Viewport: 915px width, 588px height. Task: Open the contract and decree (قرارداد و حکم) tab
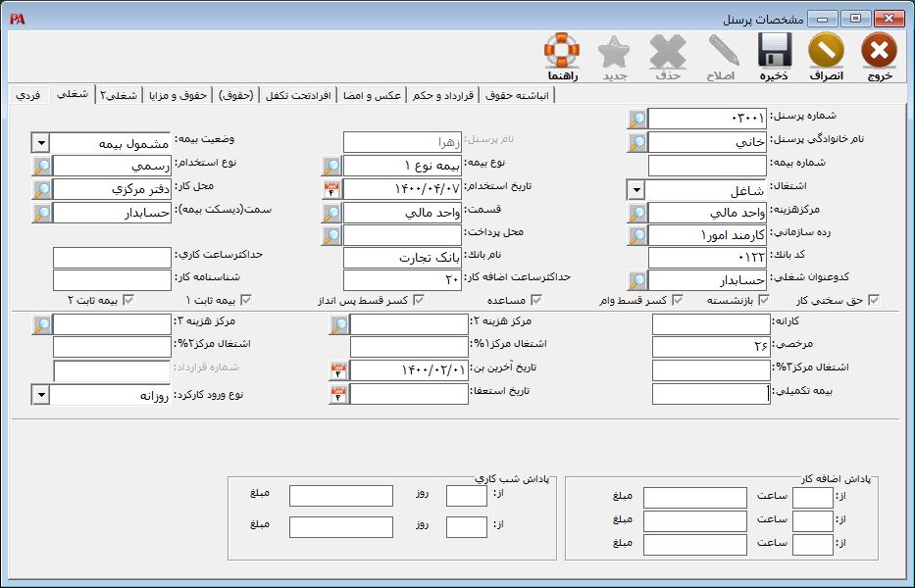(x=442, y=95)
